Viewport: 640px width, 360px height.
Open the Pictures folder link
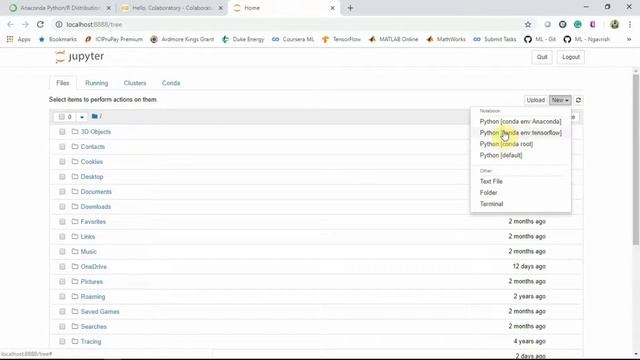coord(91,282)
